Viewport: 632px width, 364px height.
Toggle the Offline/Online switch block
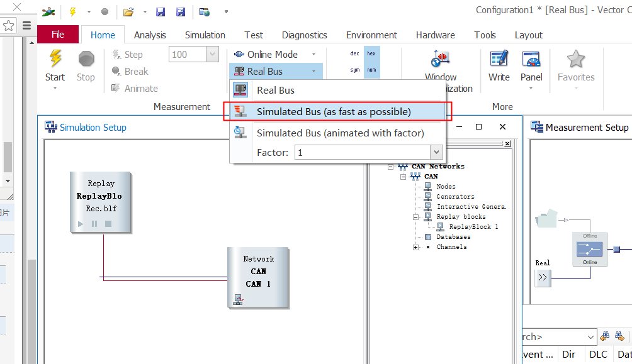(x=590, y=249)
